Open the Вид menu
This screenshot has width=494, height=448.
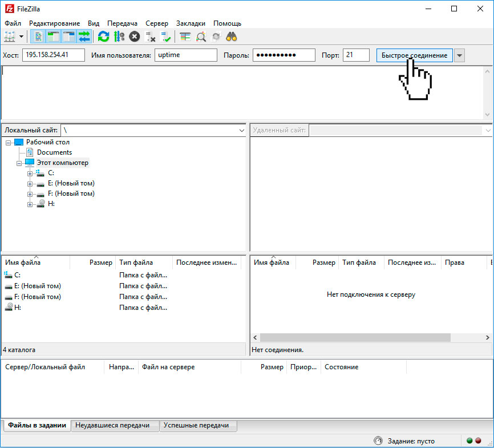click(x=94, y=23)
